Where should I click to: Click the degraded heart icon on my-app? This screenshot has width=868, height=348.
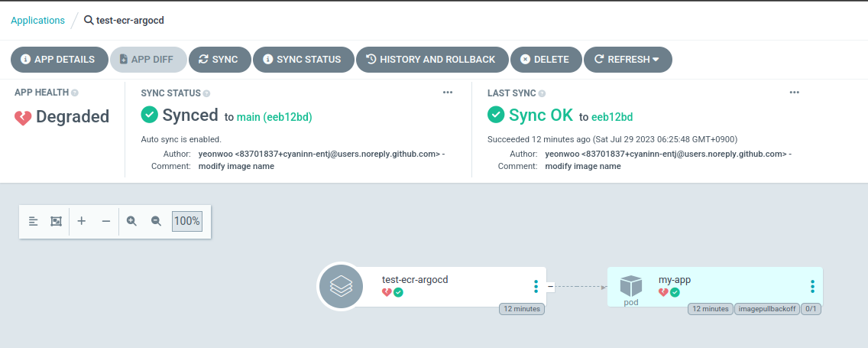(663, 293)
